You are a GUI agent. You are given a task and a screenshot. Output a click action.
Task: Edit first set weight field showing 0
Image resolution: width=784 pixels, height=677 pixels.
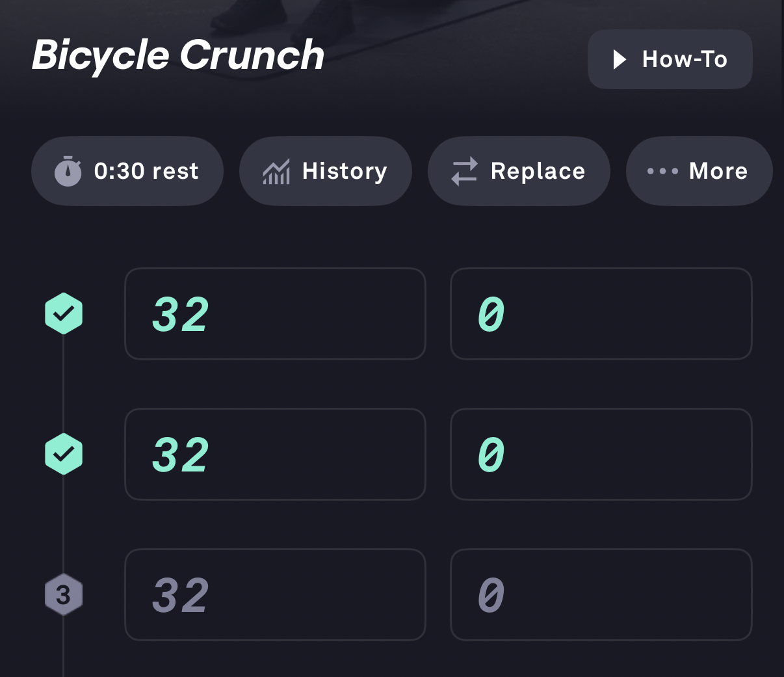point(601,313)
